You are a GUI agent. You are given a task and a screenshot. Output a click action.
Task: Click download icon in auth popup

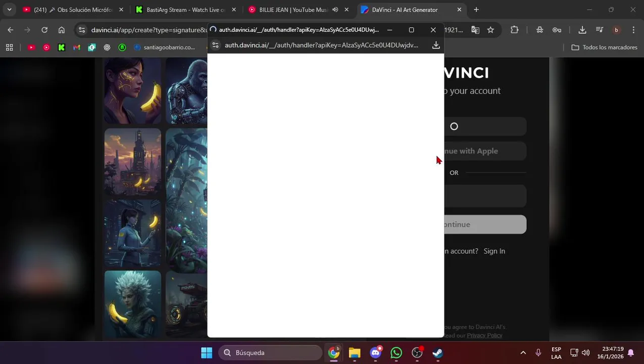436,45
